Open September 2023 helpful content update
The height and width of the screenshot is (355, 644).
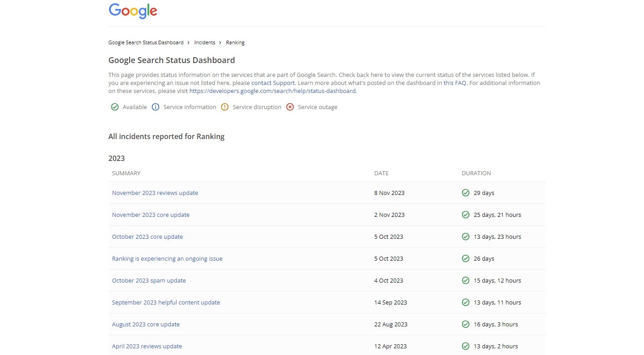[166, 302]
